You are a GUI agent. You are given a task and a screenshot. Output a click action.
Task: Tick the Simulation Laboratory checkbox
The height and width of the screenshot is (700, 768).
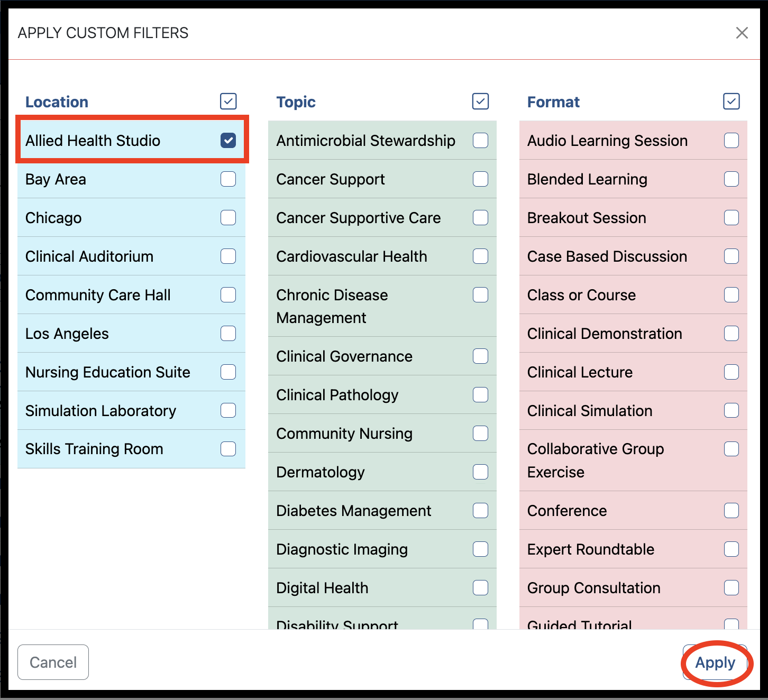(228, 411)
